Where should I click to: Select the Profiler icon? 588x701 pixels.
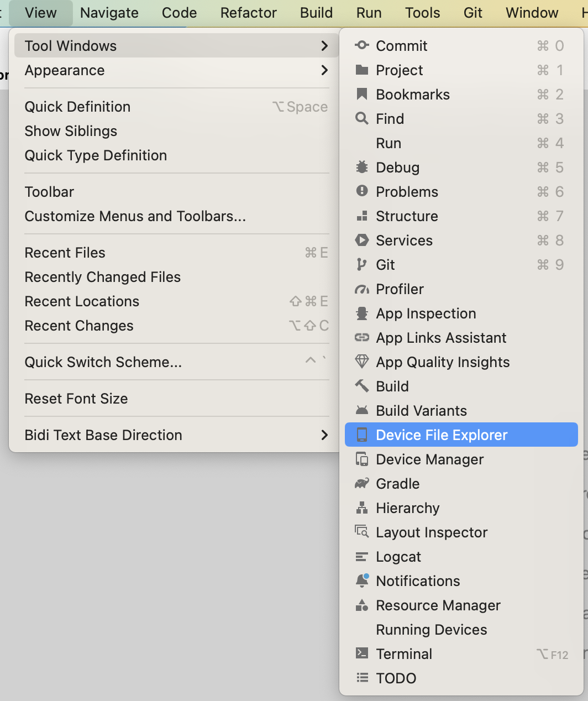(x=362, y=289)
